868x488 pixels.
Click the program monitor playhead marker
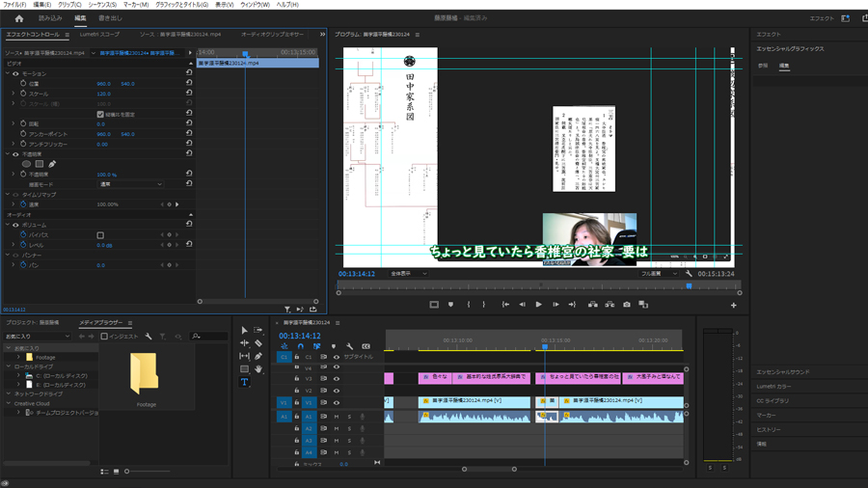(x=690, y=286)
